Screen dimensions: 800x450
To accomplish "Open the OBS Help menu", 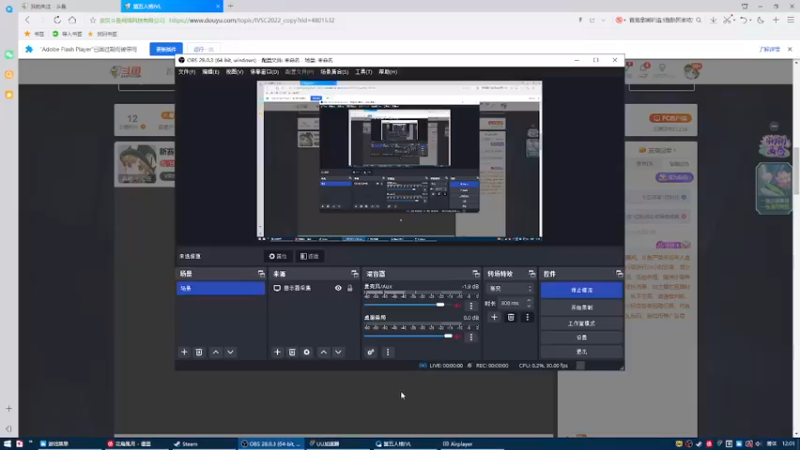I will coord(388,72).
